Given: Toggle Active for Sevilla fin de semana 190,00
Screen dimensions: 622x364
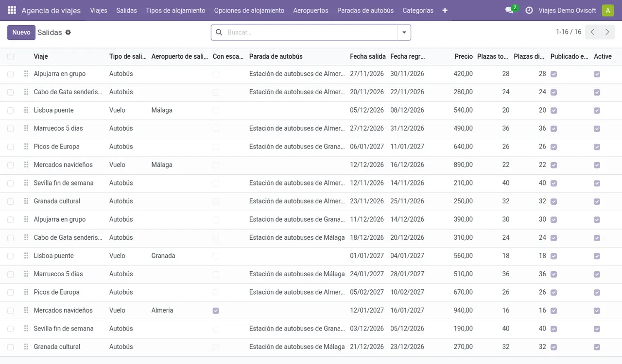Looking at the screenshot, I should [597, 329].
